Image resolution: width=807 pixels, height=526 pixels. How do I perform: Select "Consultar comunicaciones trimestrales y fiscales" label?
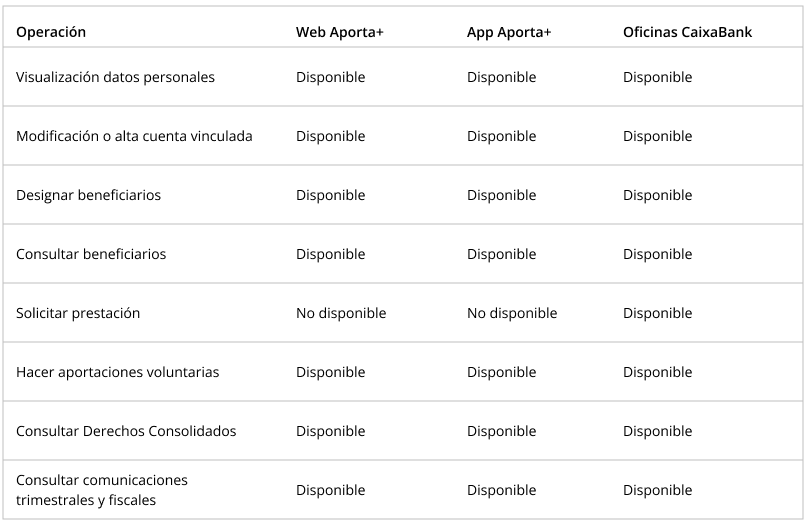point(101,490)
